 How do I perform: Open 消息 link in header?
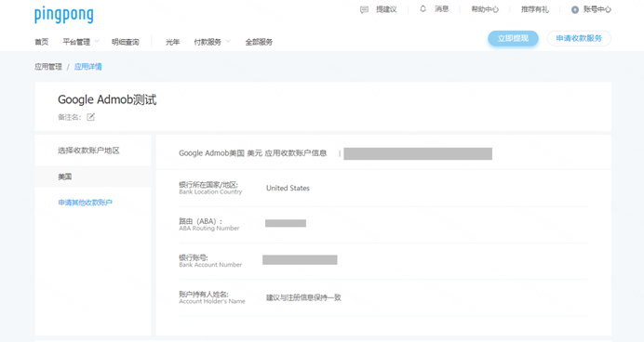point(442,9)
